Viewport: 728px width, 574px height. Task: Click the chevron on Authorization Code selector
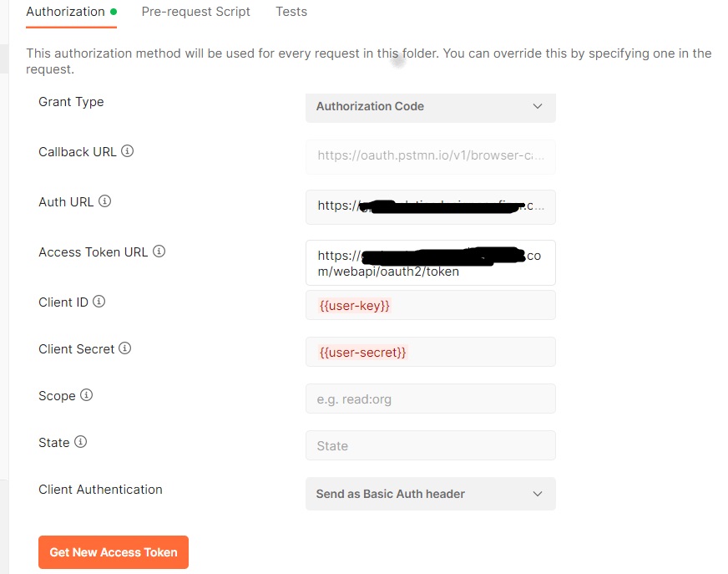tap(538, 108)
